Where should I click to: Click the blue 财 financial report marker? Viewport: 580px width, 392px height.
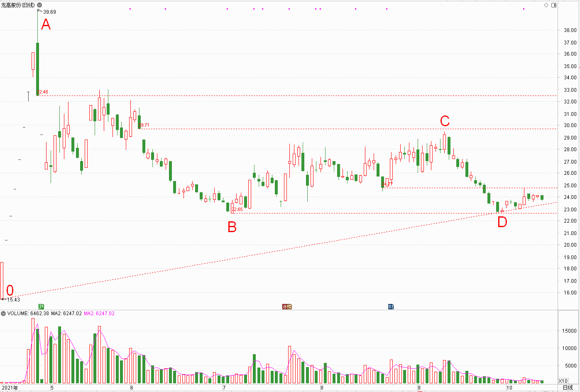tap(391, 306)
